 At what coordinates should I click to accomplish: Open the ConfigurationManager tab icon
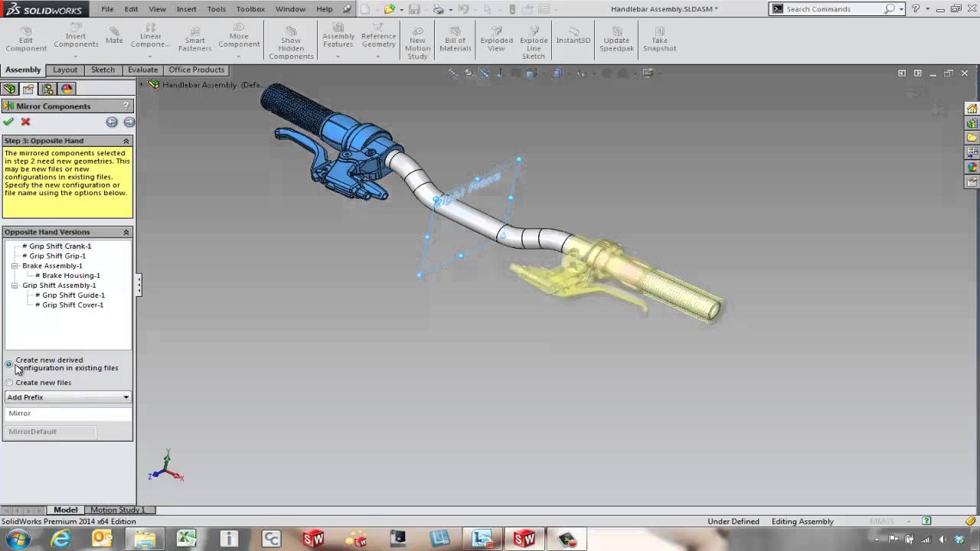47,89
